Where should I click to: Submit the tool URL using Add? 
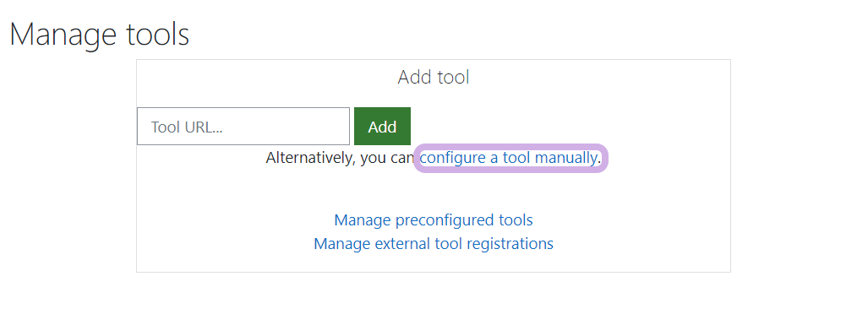pos(383,127)
